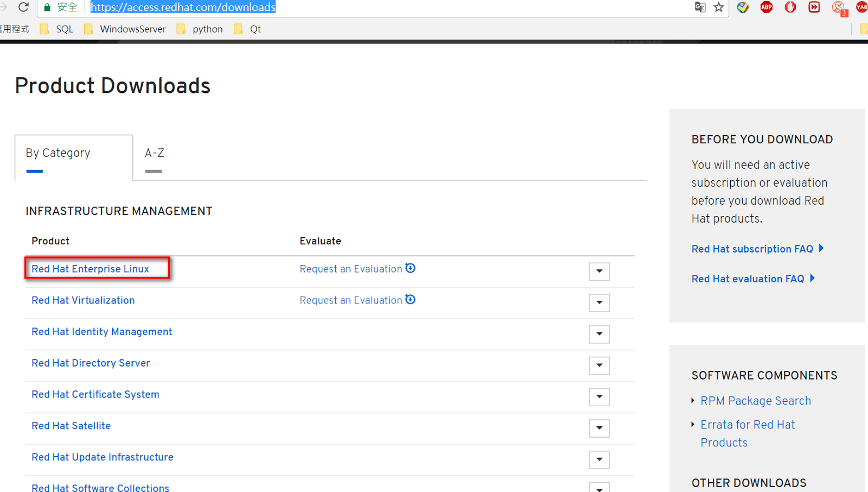This screenshot has width=868, height=492.
Task: Click the SOFTWARE COMPONENTS heading
Action: 764,376
